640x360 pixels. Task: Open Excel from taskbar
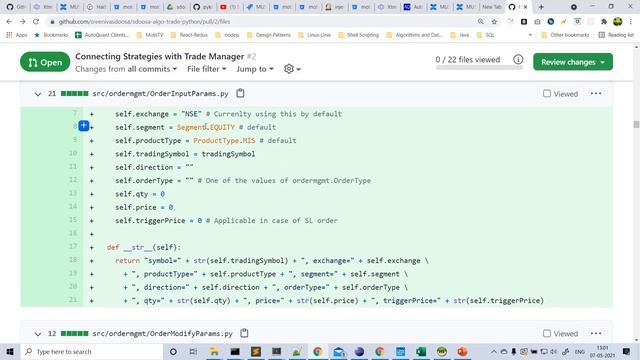pyautogui.click(x=421, y=351)
